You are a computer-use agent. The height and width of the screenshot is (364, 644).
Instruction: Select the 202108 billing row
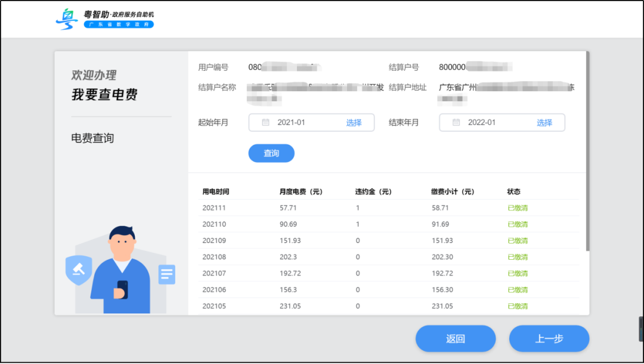click(x=358, y=257)
